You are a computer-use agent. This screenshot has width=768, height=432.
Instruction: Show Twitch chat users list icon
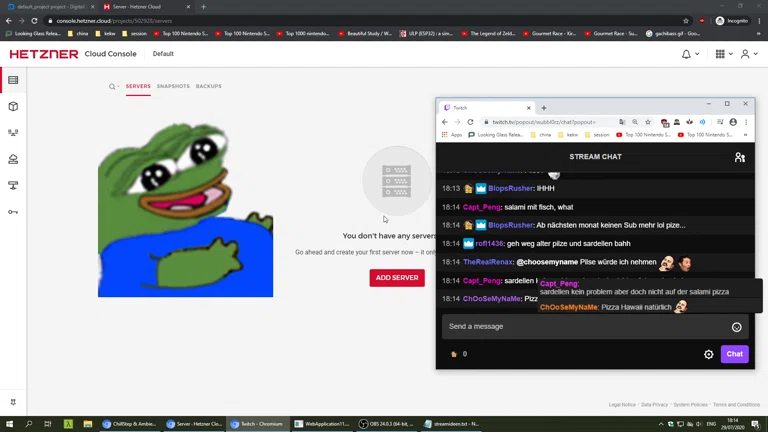tap(739, 157)
